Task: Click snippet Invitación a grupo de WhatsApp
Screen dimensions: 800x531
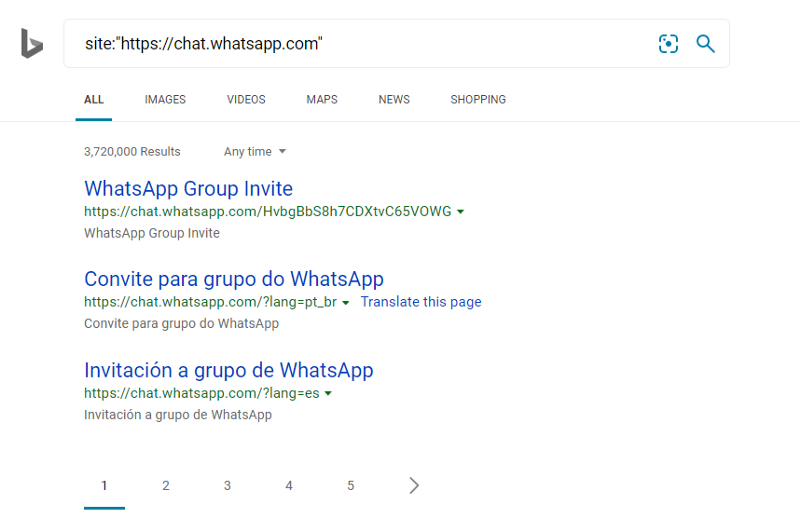Action: (x=178, y=415)
